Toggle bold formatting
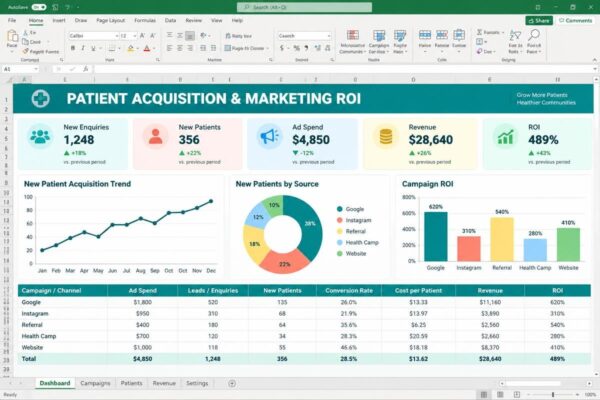This screenshot has height=400, width=600. [x=73, y=48]
